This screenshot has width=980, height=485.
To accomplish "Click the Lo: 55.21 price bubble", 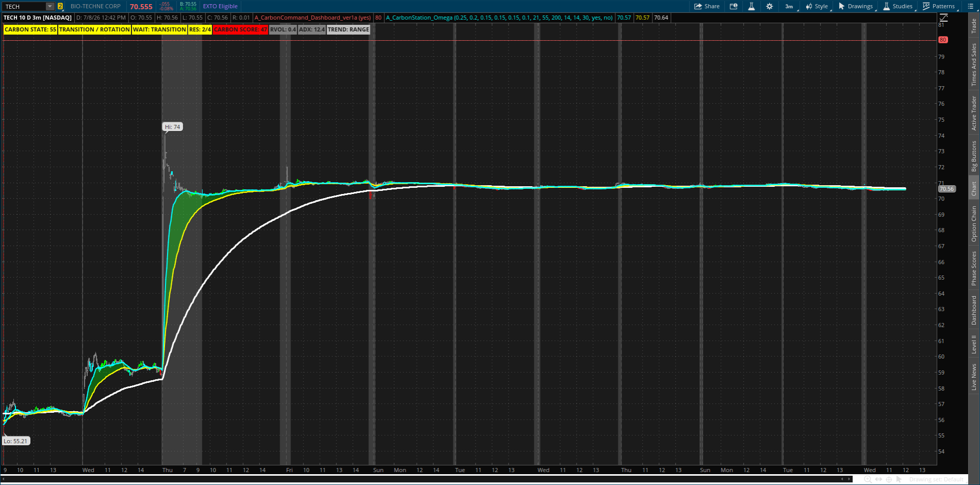I will [x=15, y=441].
